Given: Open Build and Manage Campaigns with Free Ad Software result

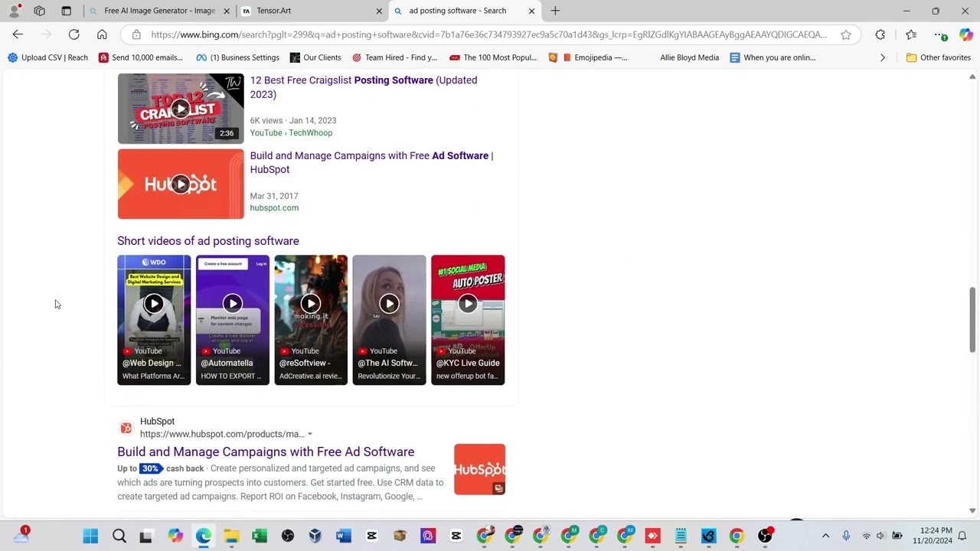Looking at the screenshot, I should (x=266, y=452).
